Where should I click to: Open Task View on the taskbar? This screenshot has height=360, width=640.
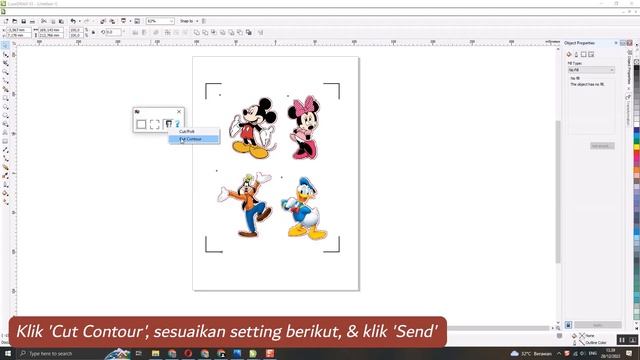coord(139,353)
